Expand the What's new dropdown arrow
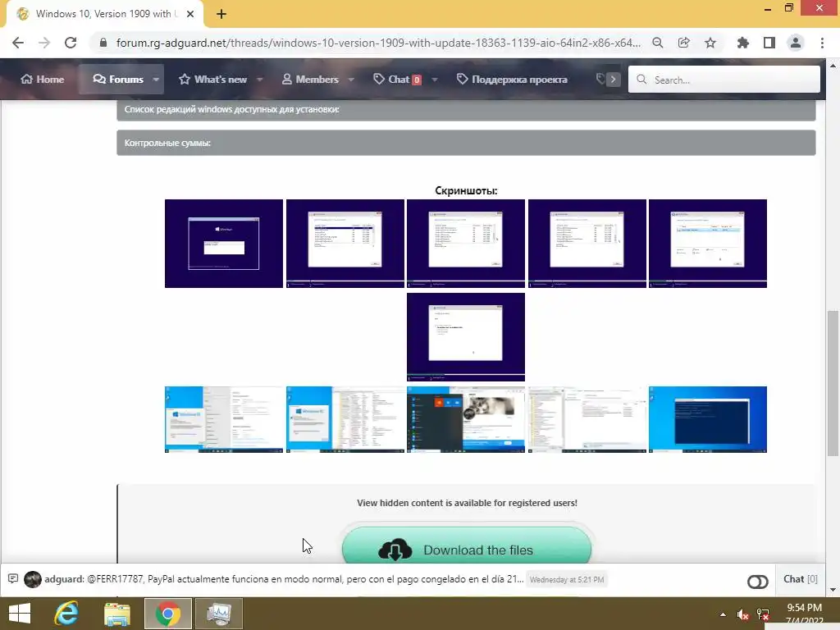Viewport: 840px width, 630px height. point(260,80)
